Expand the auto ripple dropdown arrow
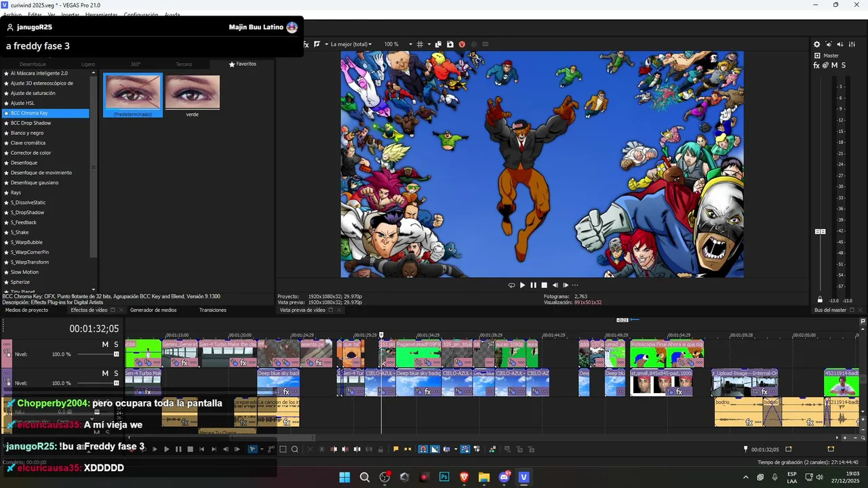868x488 pixels. [455, 449]
